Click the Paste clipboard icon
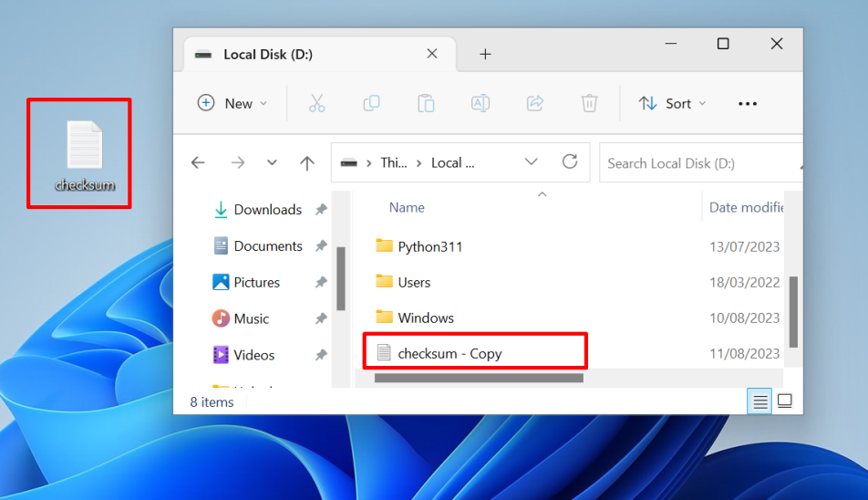This screenshot has height=500, width=868. pos(426,103)
